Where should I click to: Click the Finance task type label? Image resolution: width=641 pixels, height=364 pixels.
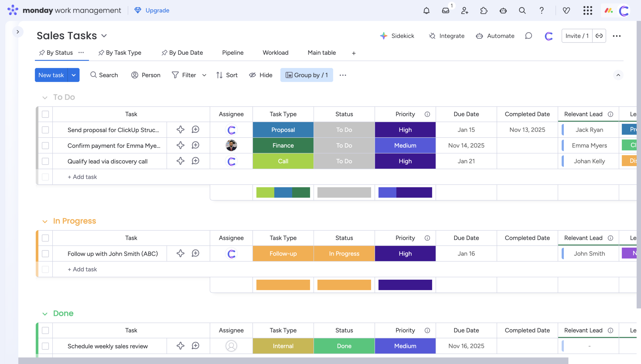point(283,145)
